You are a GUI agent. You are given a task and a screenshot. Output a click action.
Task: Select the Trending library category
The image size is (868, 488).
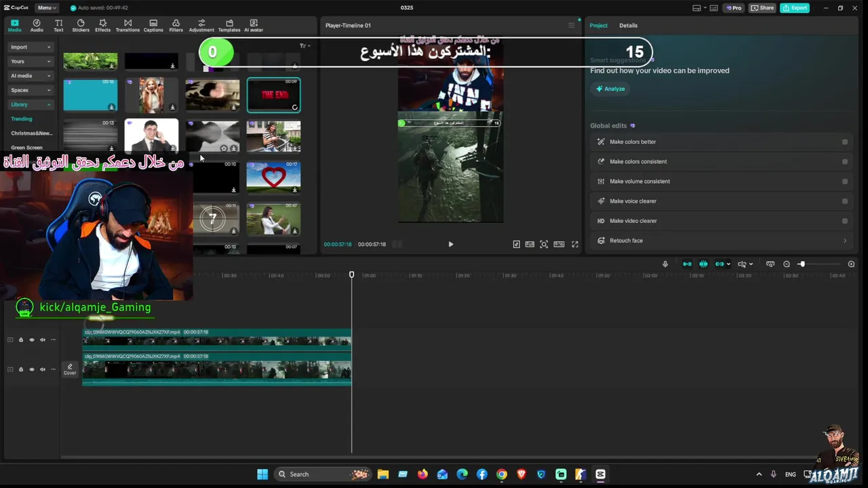(22, 119)
